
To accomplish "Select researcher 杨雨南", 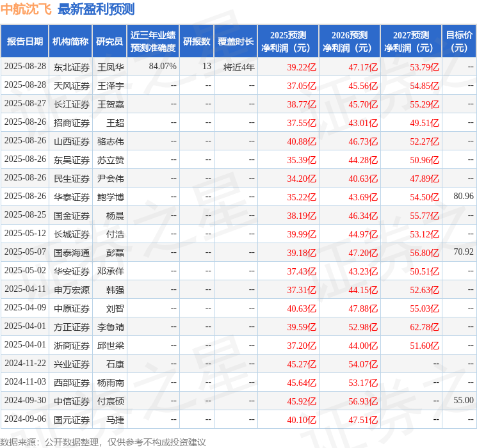I will (110, 383).
